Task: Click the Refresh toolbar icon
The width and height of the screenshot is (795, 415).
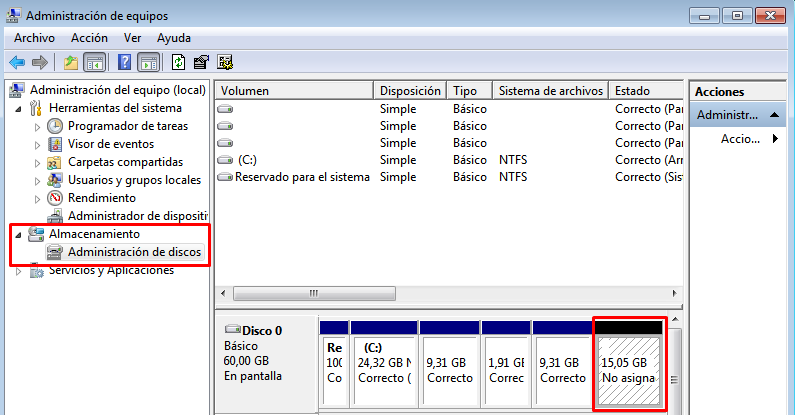Action: click(x=178, y=62)
